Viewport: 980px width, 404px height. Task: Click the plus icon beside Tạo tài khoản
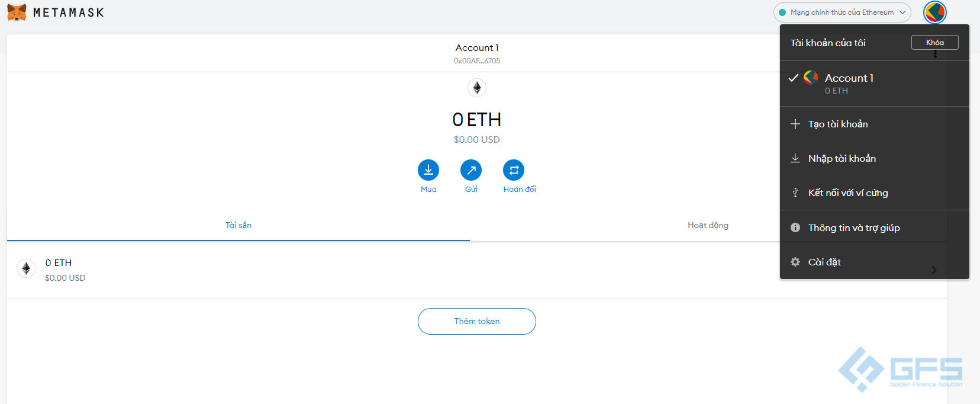click(x=795, y=124)
